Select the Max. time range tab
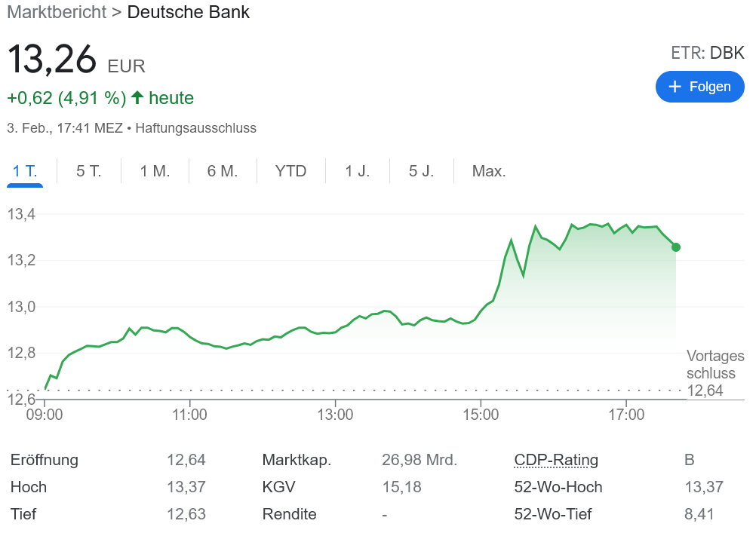 point(489,171)
